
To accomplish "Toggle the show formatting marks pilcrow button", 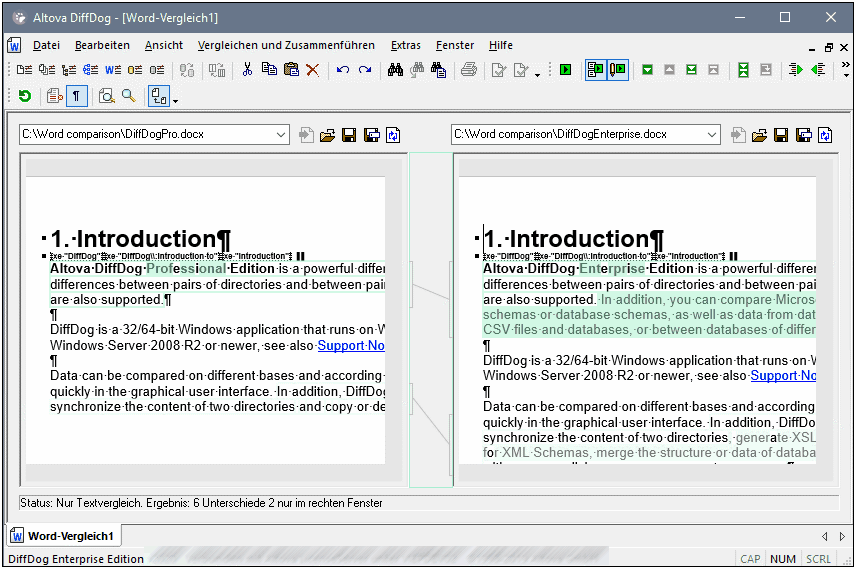I will (x=77, y=96).
